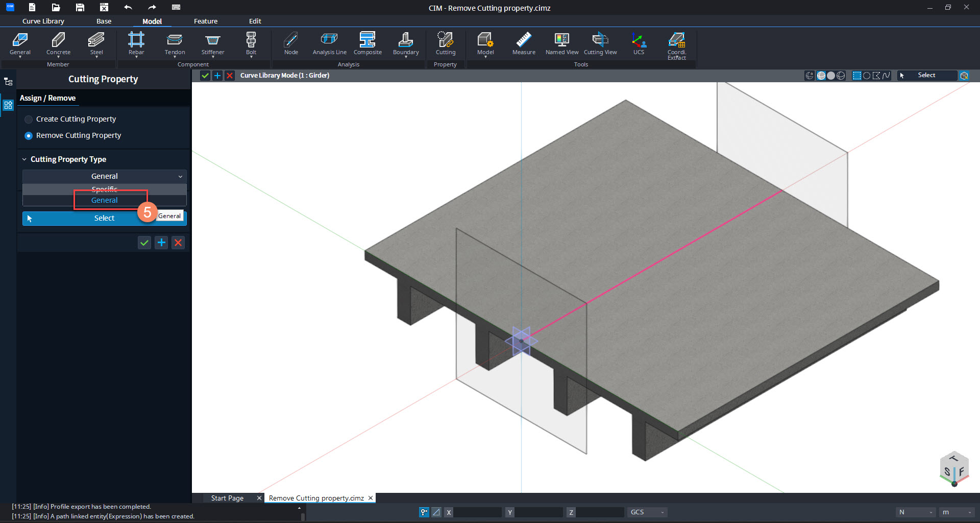980x523 pixels.
Task: Exit Curve Library Mode with red X
Action: [x=230, y=76]
